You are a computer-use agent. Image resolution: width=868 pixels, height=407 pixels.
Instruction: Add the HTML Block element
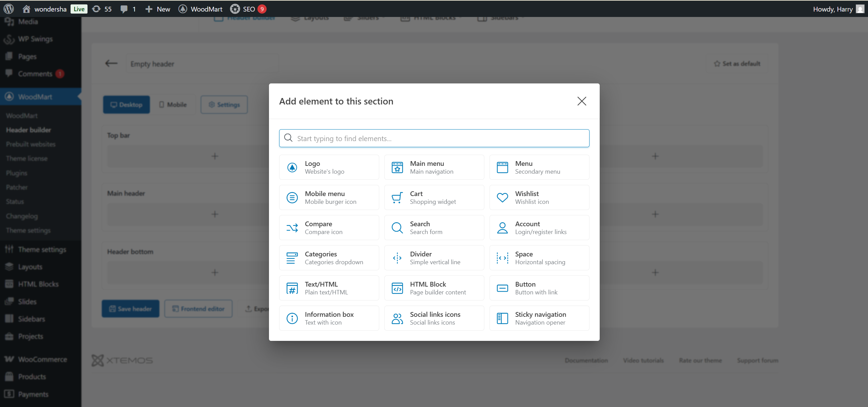click(x=434, y=288)
